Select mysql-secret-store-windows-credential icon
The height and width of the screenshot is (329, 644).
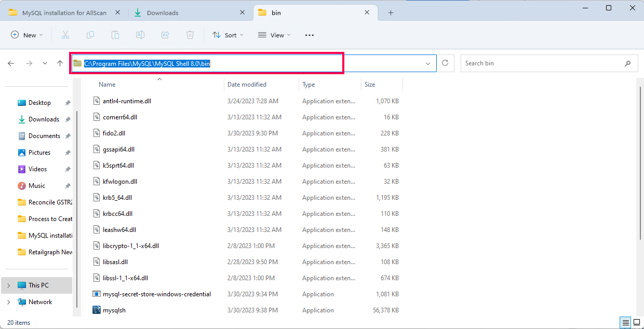96,294
